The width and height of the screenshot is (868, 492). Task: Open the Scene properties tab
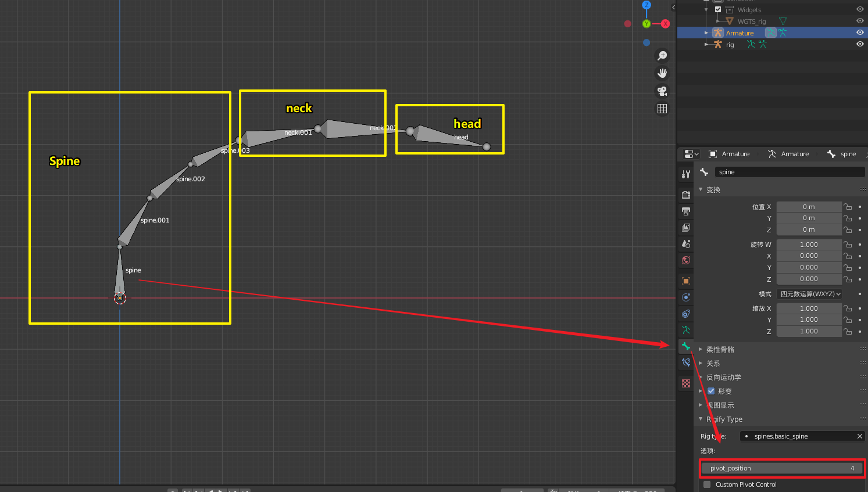686,243
